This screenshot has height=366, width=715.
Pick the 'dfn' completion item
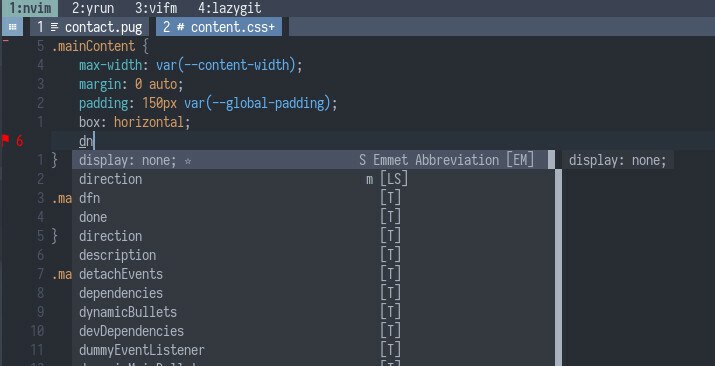pos(313,198)
